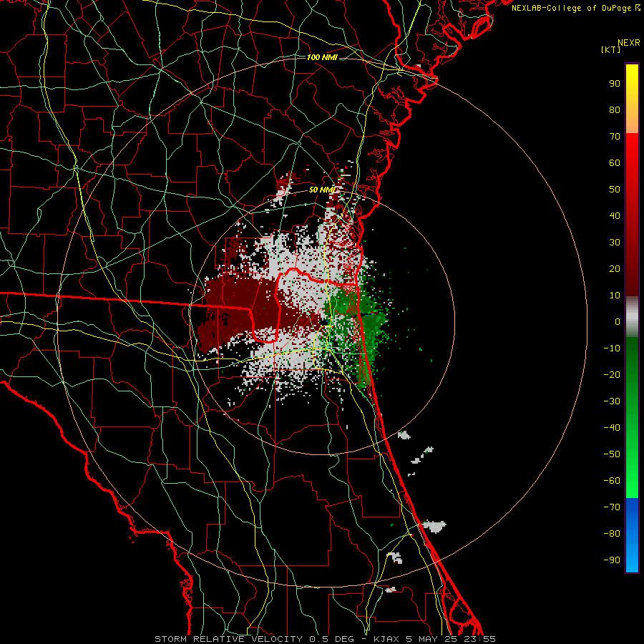Click the -10 value on the velocity scale
Viewport: 644px width, 644px height.
point(612,348)
